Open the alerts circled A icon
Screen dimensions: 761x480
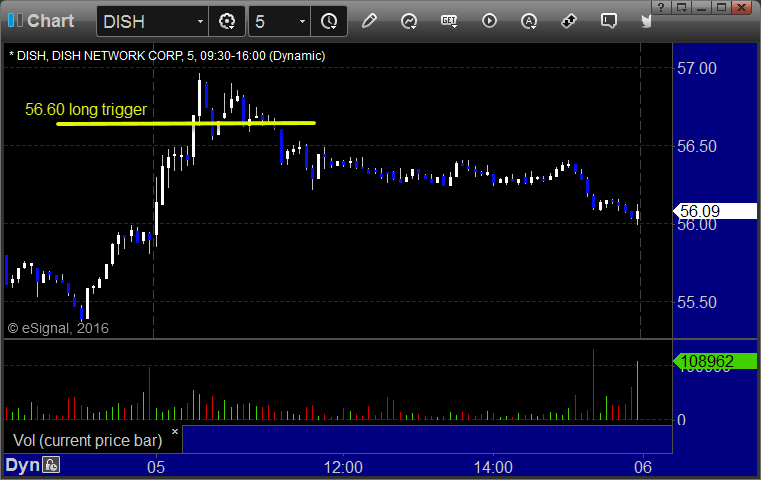tap(529, 21)
